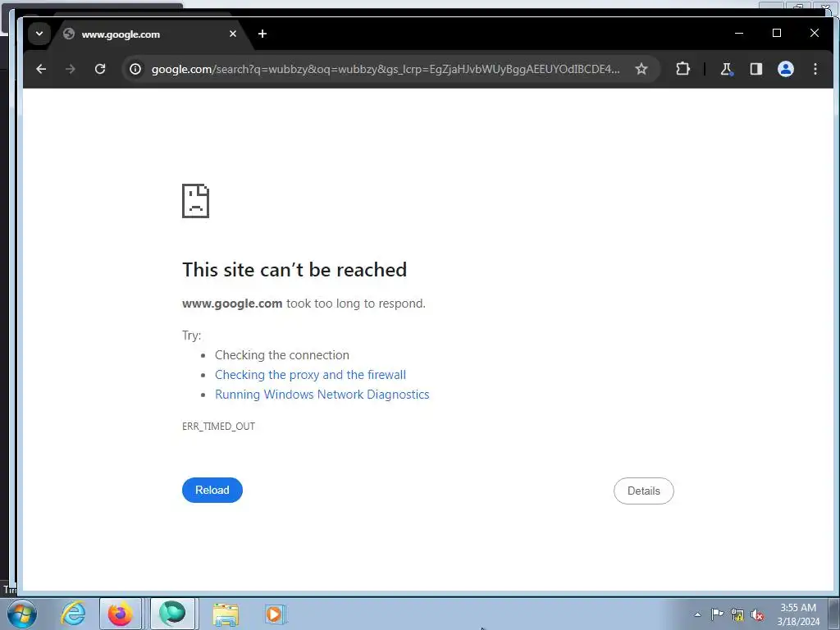Open Chrome Labs flask icon
The width and height of the screenshot is (840, 630).
click(x=727, y=69)
